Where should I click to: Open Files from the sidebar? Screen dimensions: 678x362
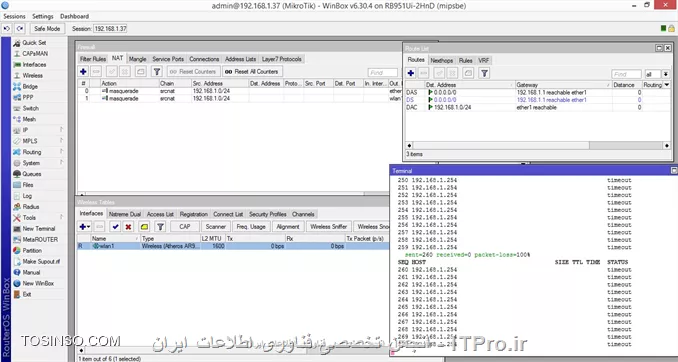[x=28, y=185]
